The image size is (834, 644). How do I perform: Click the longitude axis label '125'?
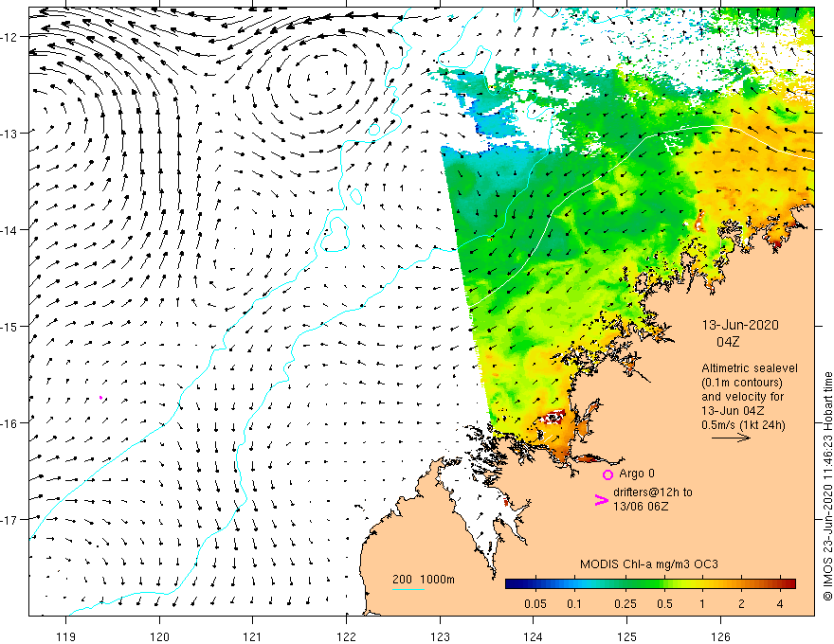(627, 636)
